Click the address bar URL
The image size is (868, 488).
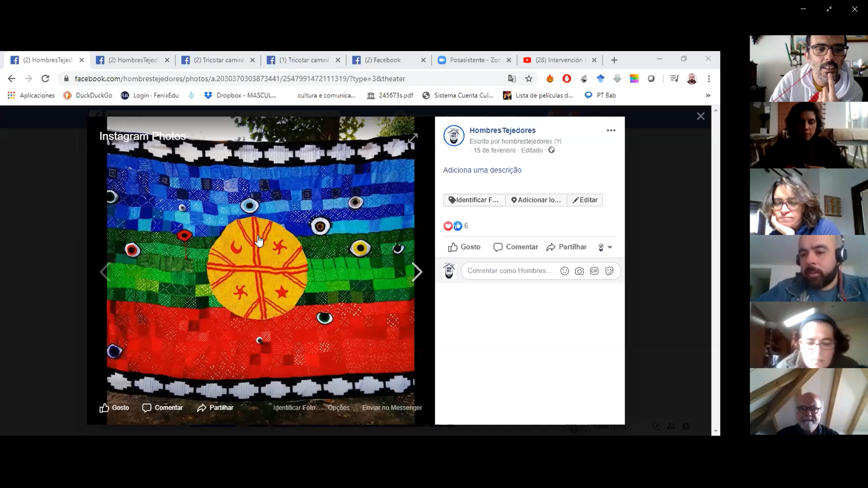(x=240, y=79)
